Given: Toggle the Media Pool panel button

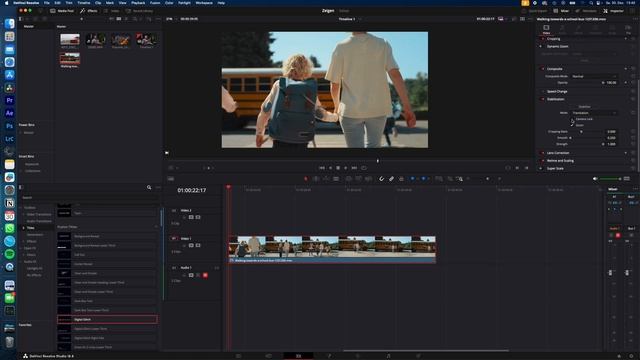Looking at the screenshot, I should coord(62,11).
